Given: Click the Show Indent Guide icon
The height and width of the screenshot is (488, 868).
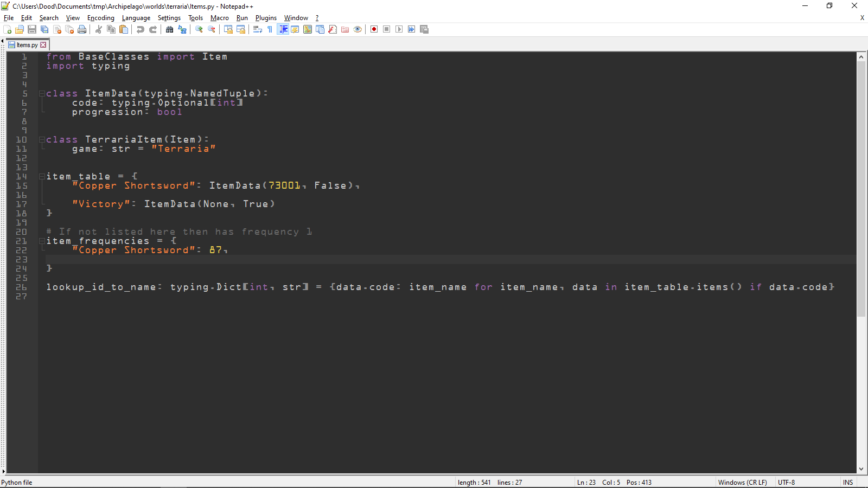Looking at the screenshot, I should (x=283, y=29).
